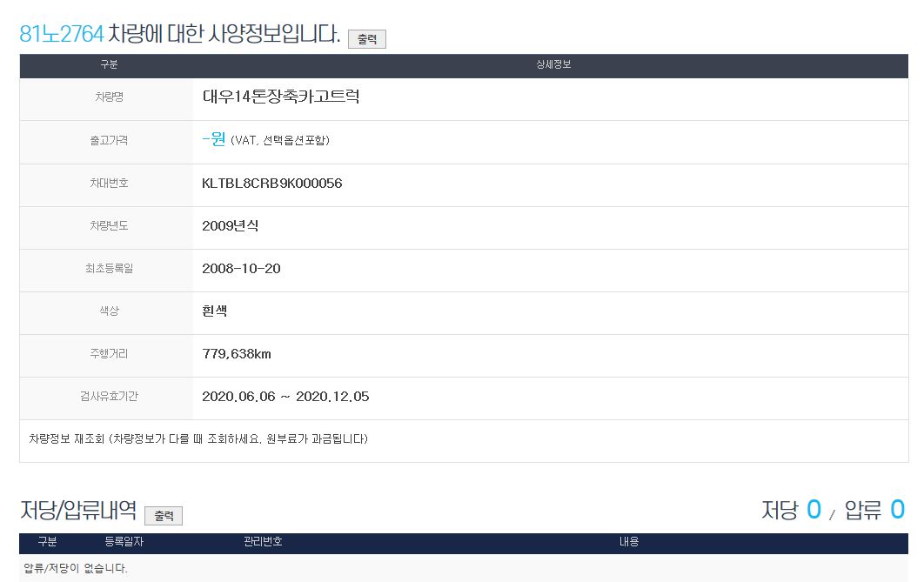Click the blue -원 price value
Viewport: 924px width, 582px height.
pyautogui.click(x=213, y=139)
